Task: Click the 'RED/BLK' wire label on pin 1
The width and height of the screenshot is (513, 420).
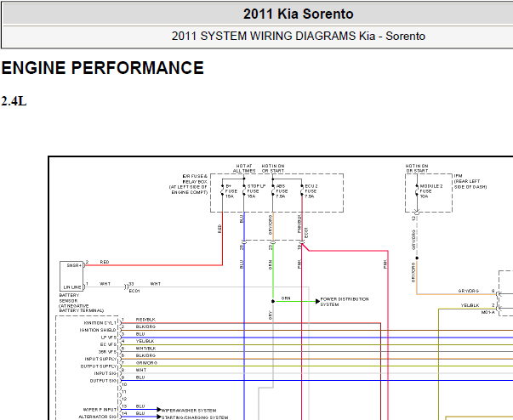Action: [145, 320]
